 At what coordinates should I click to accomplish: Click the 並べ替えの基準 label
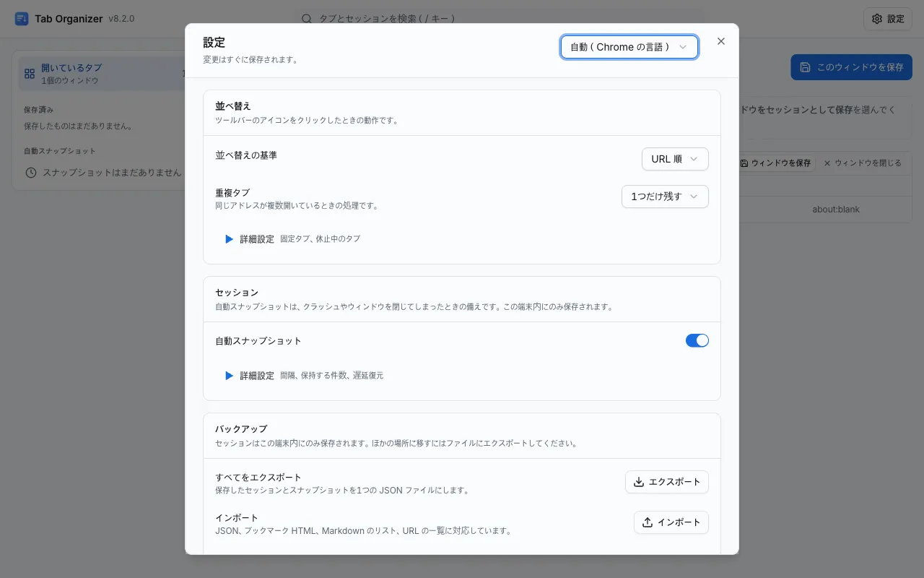246,155
